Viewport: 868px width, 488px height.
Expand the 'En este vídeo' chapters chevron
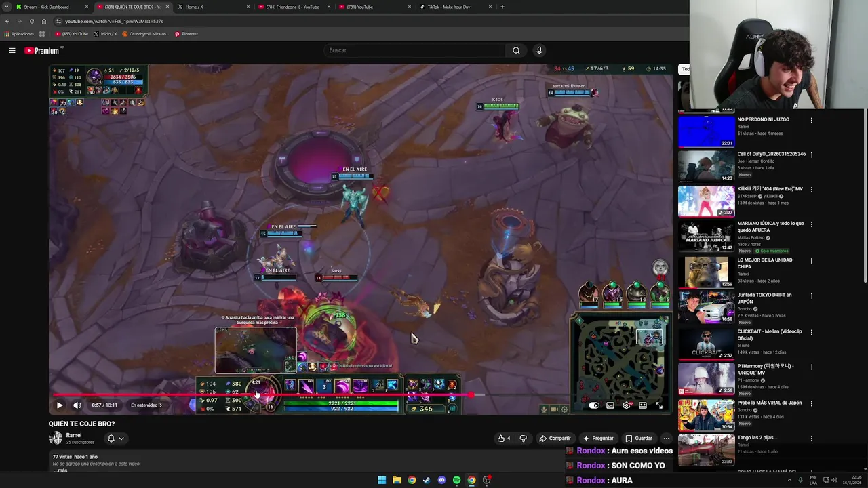[x=161, y=405]
